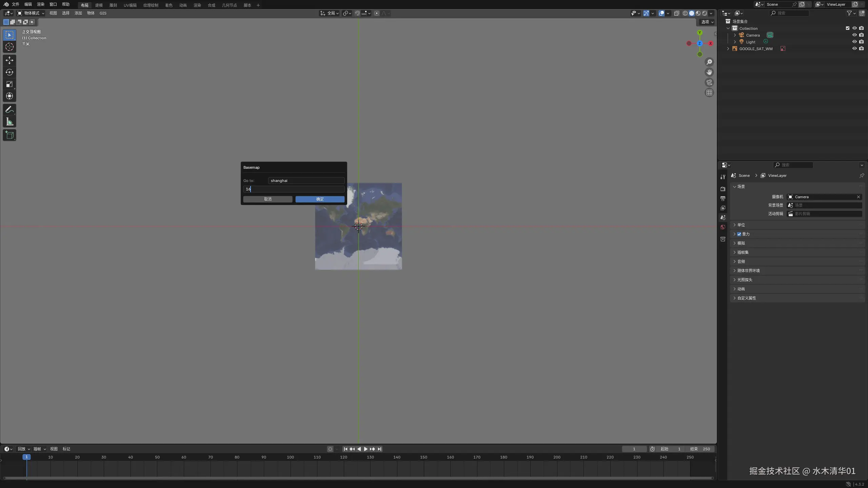Select the Scale tool
Screen dimensions: 868x488
click(9, 84)
